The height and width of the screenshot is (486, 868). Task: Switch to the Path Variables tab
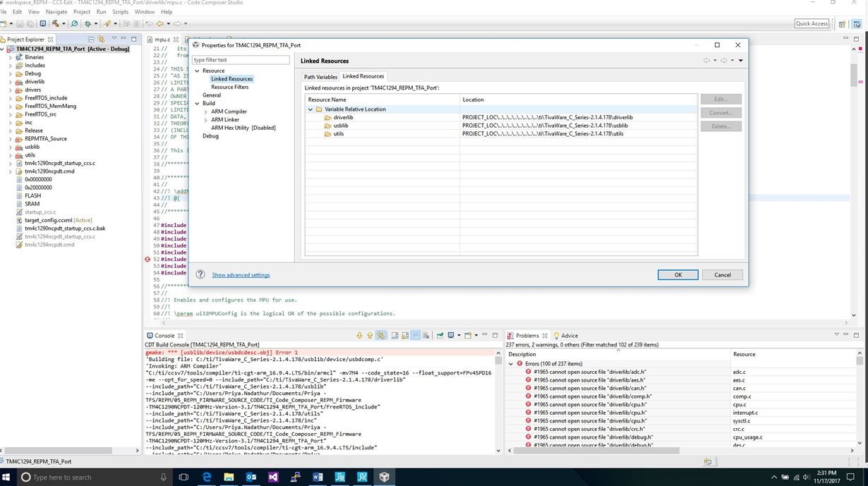pyautogui.click(x=320, y=77)
